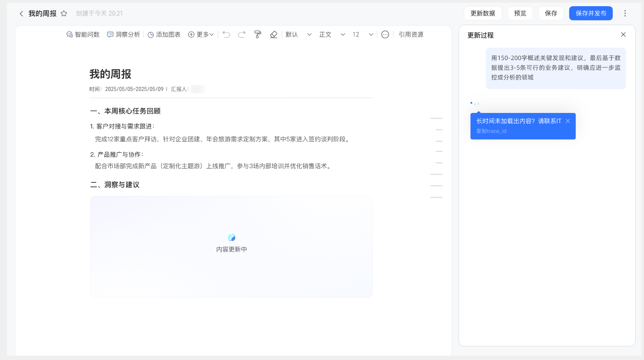Open 智能问数 smart query tool

coord(83,35)
